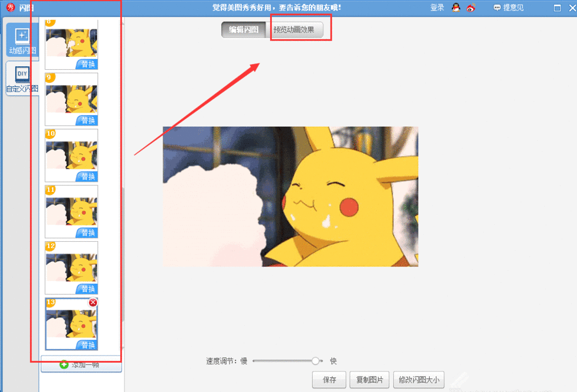The image size is (577, 392).
Task: Adjust the 速度调节 speed slider handle
Action: (316, 361)
